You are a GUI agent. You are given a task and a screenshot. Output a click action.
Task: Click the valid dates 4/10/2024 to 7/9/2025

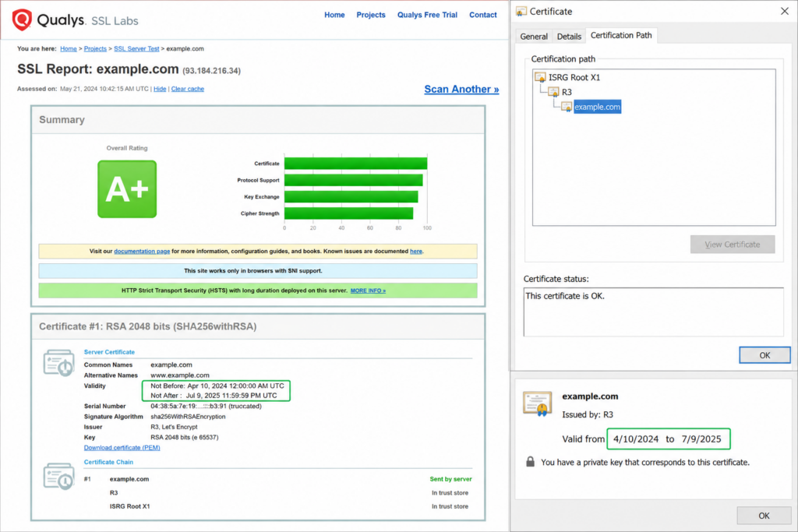668,439
